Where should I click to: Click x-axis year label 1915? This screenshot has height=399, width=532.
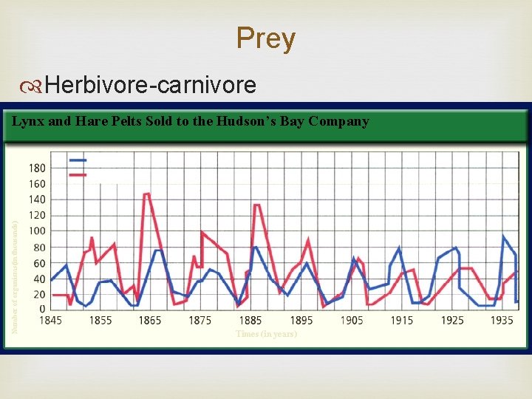click(402, 320)
